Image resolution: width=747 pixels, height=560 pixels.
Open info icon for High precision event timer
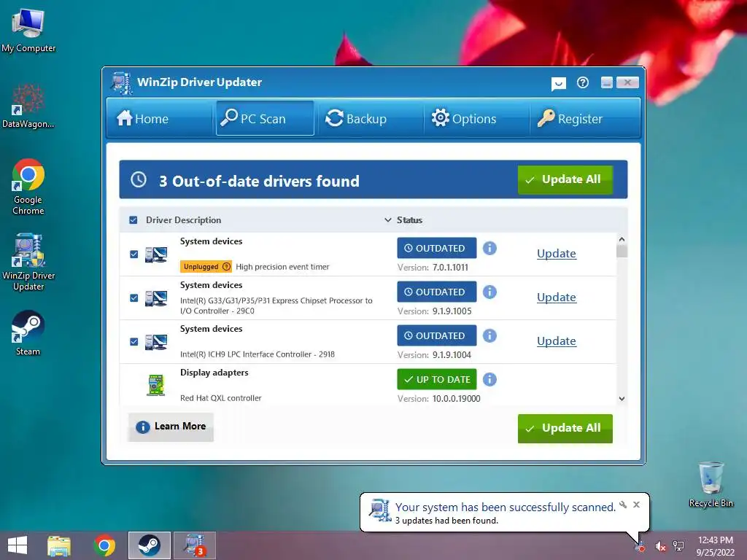(489, 248)
